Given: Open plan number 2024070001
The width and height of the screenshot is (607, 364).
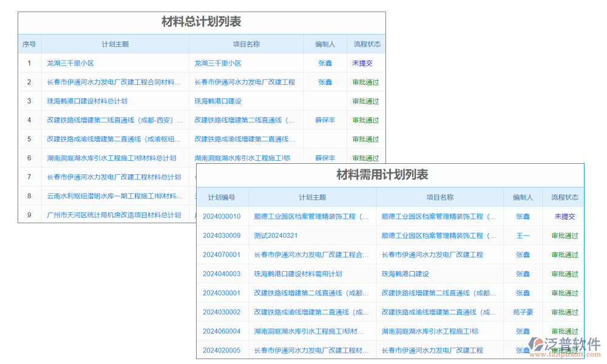Looking at the screenshot, I should (220, 254).
